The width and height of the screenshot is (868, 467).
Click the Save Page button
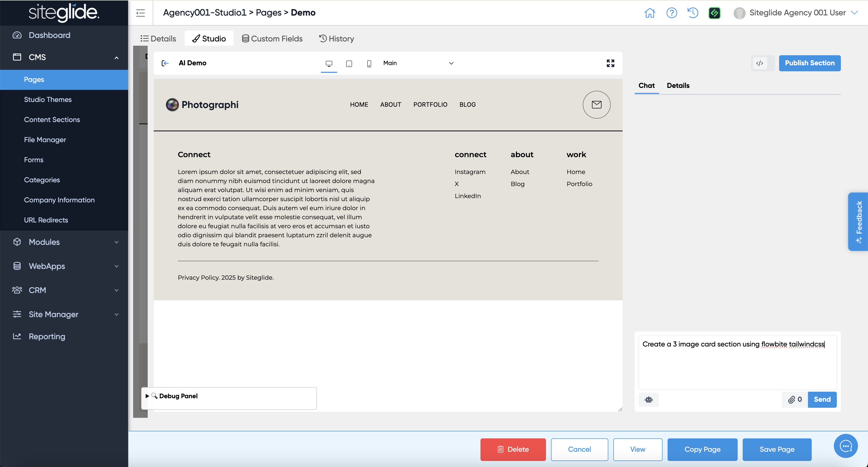pos(777,449)
